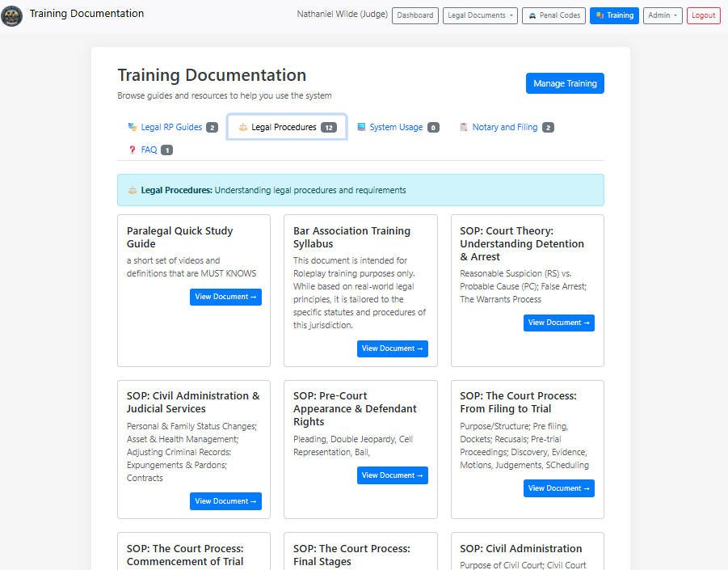The width and height of the screenshot is (728, 570).
Task: Click the siren icon inside Penal Codes button
Action: pos(532,15)
